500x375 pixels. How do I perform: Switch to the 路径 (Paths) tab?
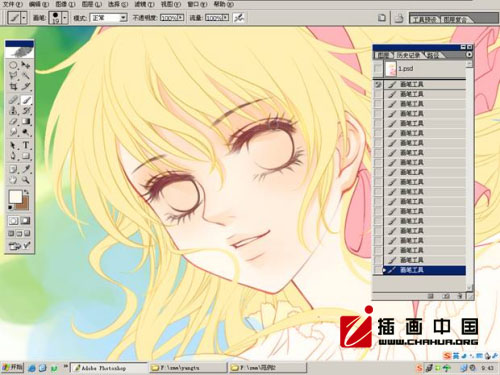pos(433,55)
